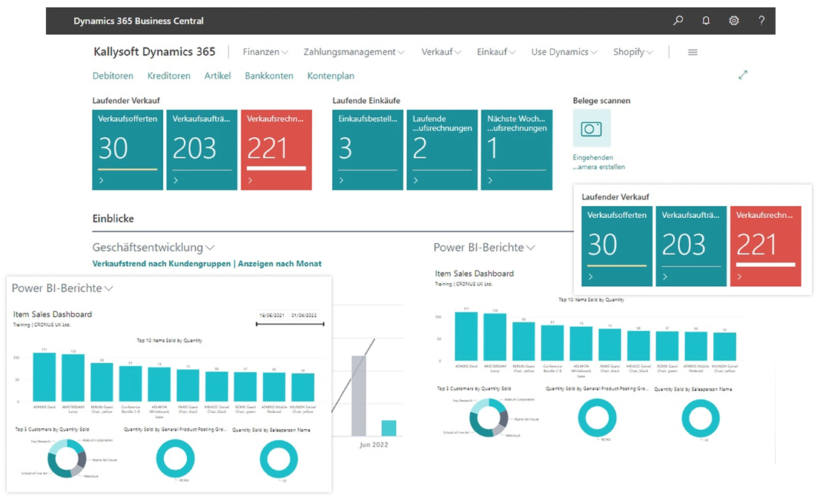
Task: Open the Laufende Einkaufsrechnungen 2 tile
Action: click(442, 150)
